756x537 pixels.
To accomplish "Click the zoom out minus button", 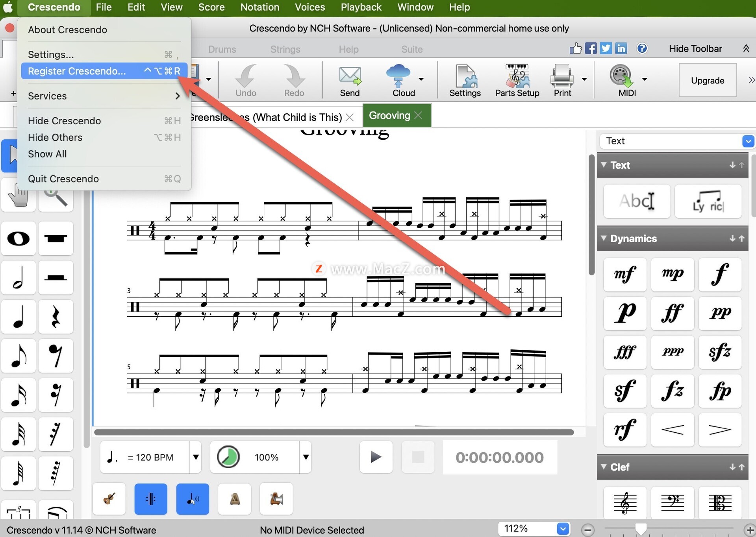I will tap(587, 530).
